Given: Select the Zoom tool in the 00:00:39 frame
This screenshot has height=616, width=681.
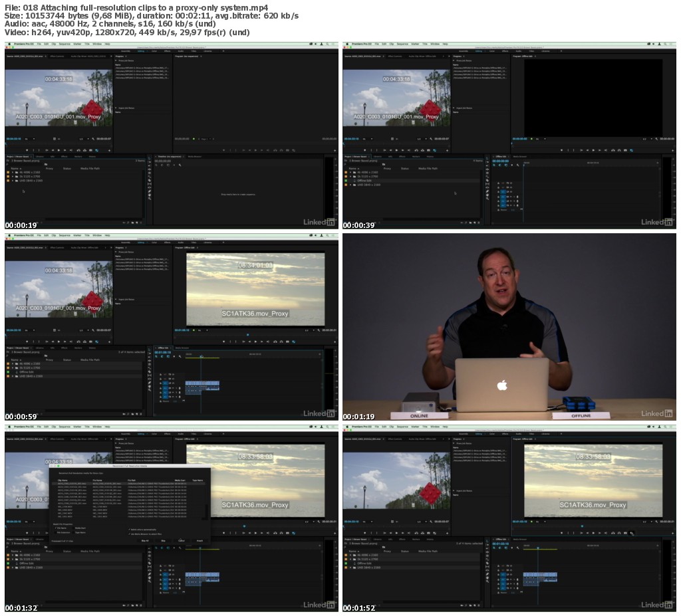Looking at the screenshot, I should coord(487,199).
